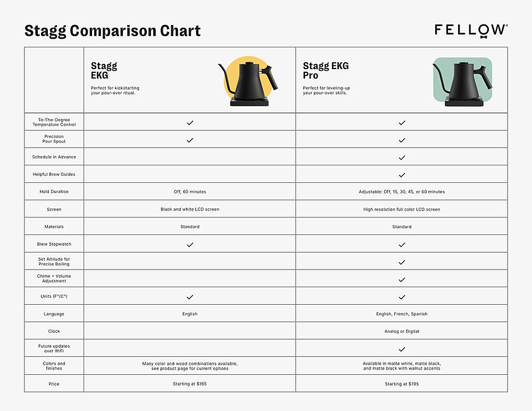
Task: Click "Black and white LCD screen" text
Action: [190, 209]
